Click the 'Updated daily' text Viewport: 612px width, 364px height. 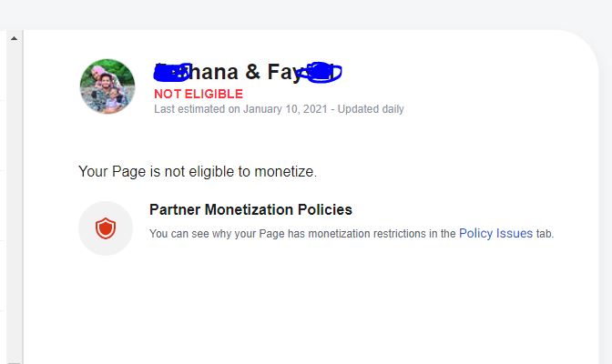click(371, 109)
